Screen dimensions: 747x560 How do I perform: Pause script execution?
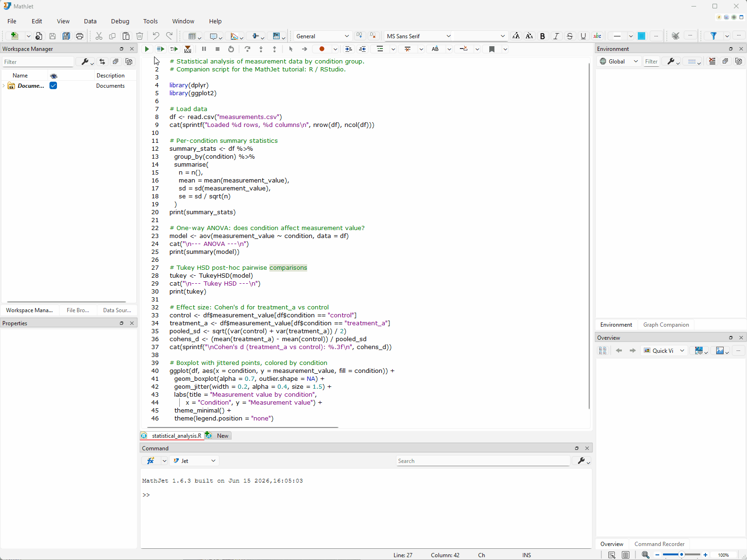[x=204, y=49]
